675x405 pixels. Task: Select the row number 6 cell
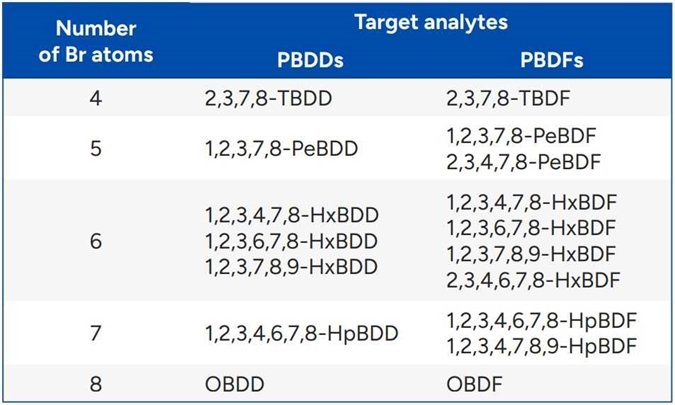point(97,241)
